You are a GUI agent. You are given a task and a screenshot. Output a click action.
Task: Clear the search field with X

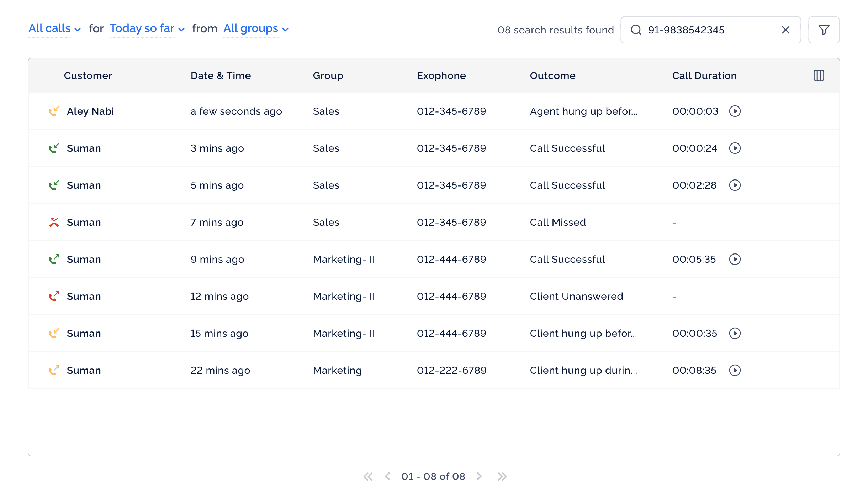(785, 30)
